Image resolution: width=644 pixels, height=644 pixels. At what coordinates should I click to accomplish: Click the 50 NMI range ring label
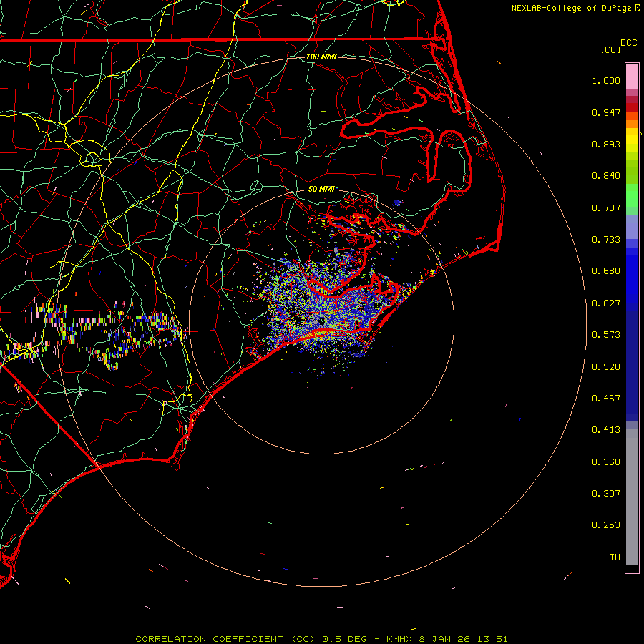321,189
